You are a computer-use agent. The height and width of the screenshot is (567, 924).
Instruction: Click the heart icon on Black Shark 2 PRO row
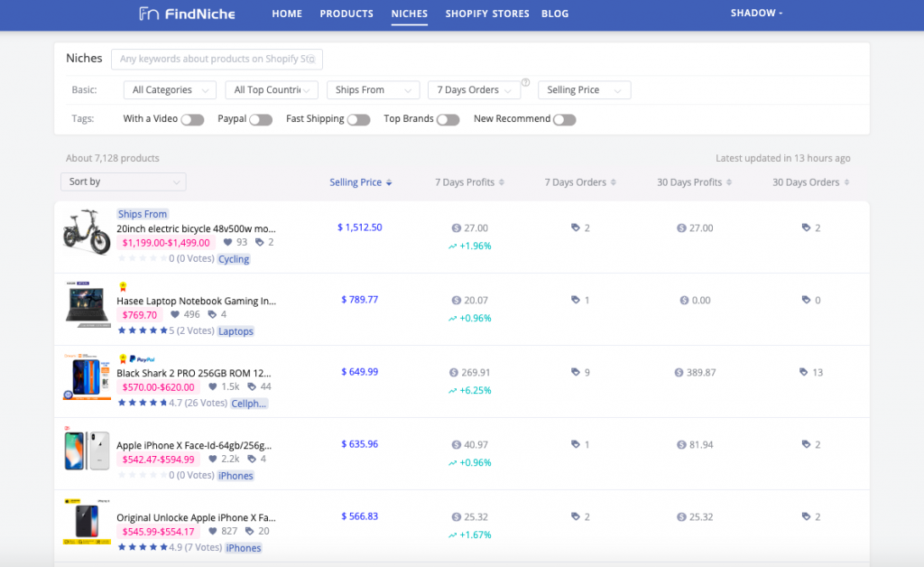(x=213, y=386)
